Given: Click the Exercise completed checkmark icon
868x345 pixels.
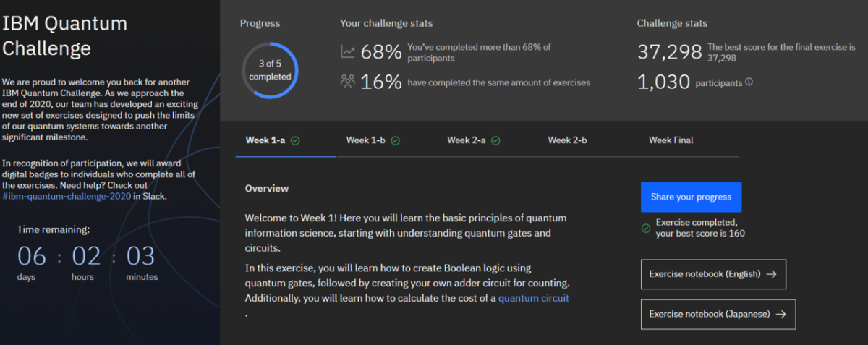Looking at the screenshot, I should pyautogui.click(x=646, y=229).
